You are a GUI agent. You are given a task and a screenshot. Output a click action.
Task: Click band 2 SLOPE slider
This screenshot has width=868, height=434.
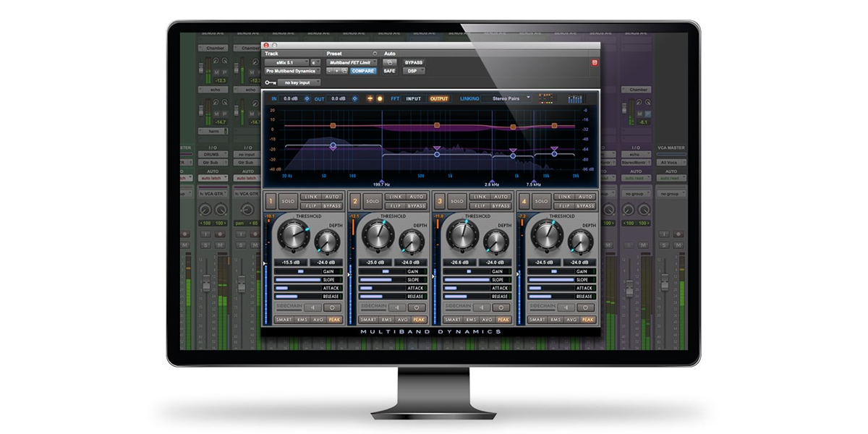pos(382,280)
